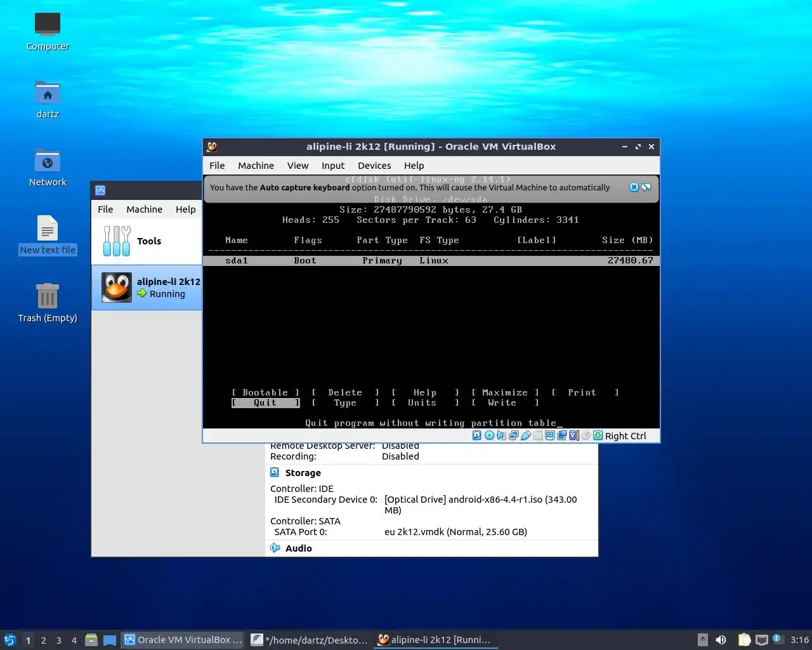Open the Help menu in the running VM window
The height and width of the screenshot is (650, 812).
point(414,166)
